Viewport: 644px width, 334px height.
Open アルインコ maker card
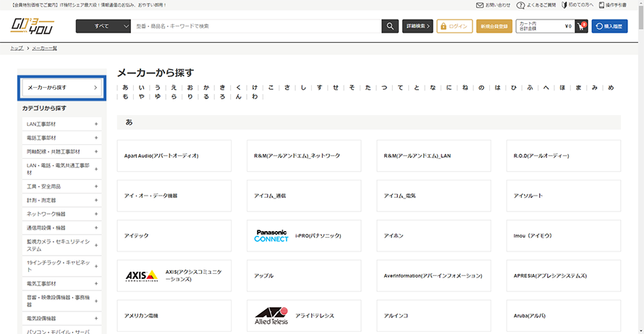pyautogui.click(x=433, y=315)
